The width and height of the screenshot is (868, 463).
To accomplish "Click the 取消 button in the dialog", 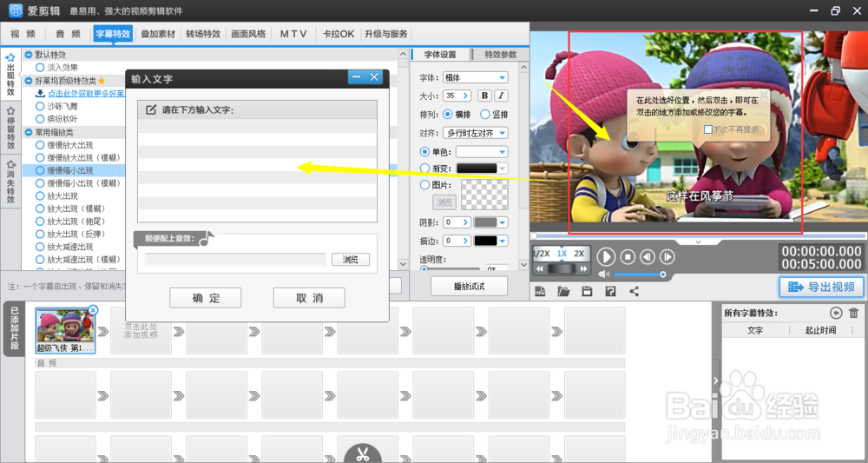I will pos(309,298).
